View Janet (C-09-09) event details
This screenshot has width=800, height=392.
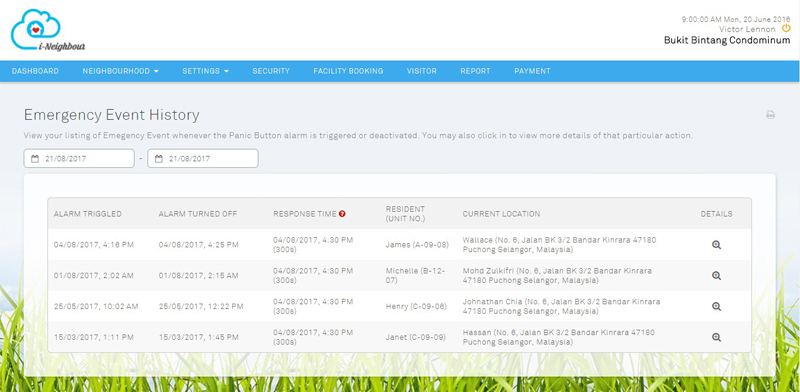click(716, 337)
